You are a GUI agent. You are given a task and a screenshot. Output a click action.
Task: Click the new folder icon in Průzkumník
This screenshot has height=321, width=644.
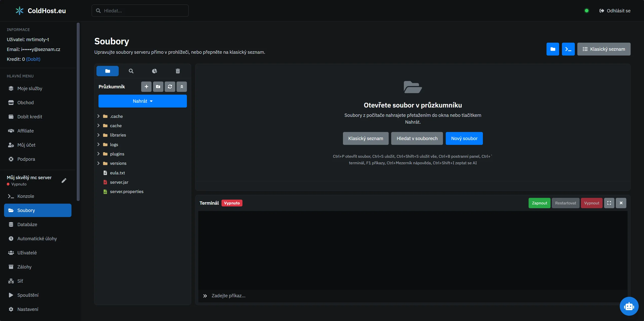[x=158, y=87]
